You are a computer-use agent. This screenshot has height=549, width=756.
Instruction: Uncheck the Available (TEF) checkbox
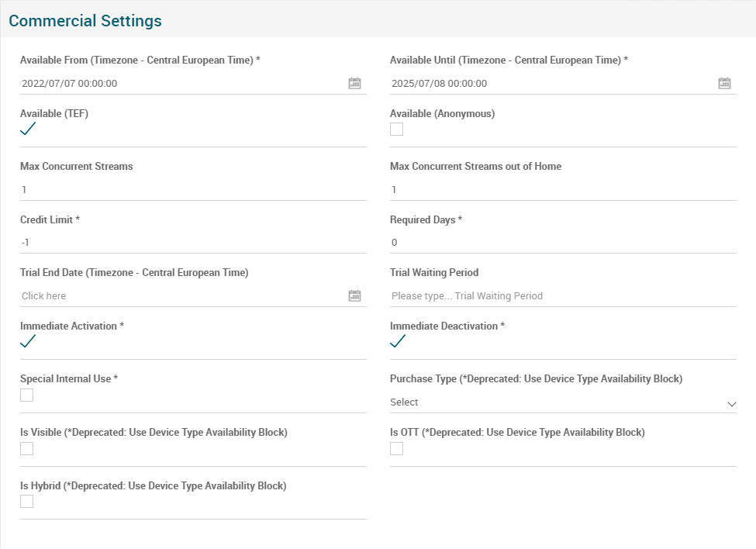tap(28, 129)
